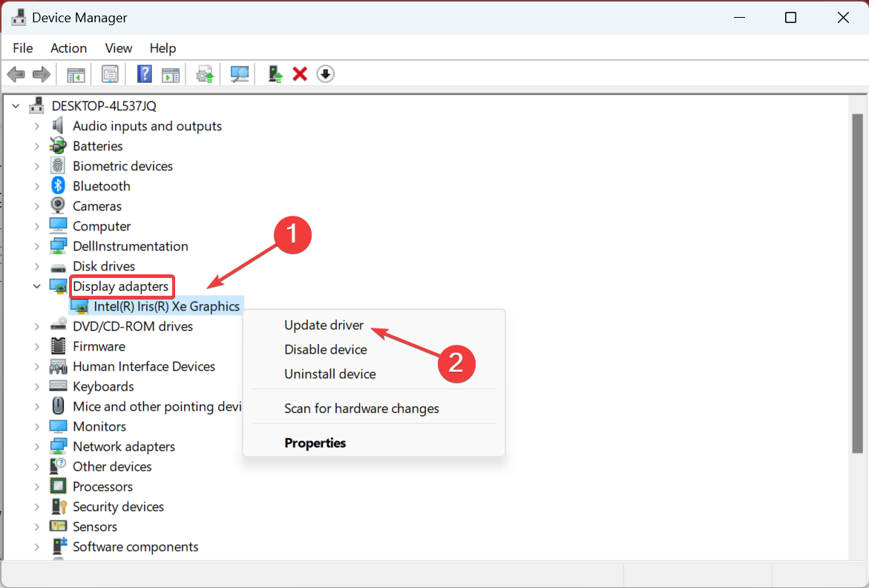This screenshot has width=869, height=588.
Task: Expand the Bluetooth chevron
Action: click(x=37, y=186)
